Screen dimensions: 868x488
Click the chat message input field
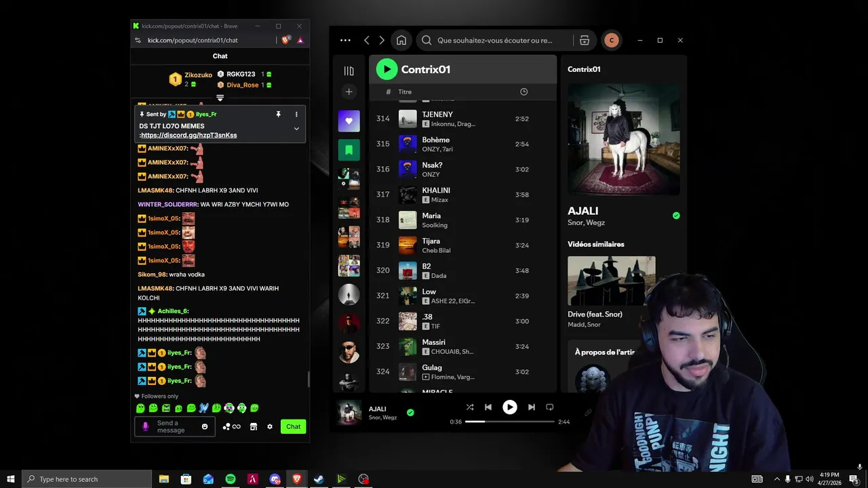coord(174,426)
